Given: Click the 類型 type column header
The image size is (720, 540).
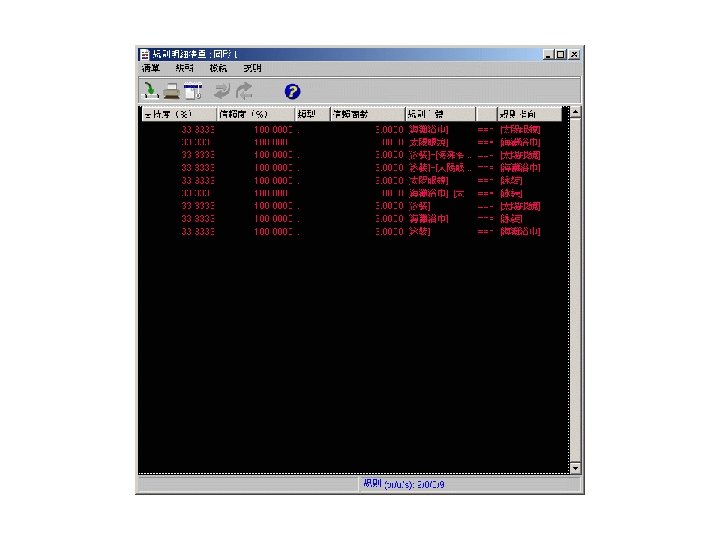Looking at the screenshot, I should pyautogui.click(x=312, y=114).
